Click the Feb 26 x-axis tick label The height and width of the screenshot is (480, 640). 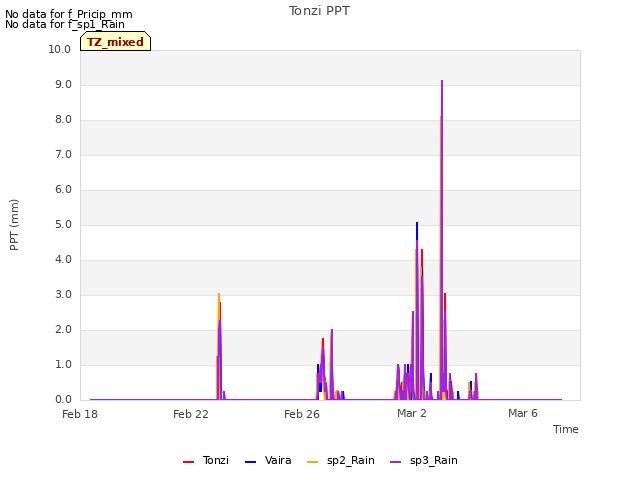point(302,414)
